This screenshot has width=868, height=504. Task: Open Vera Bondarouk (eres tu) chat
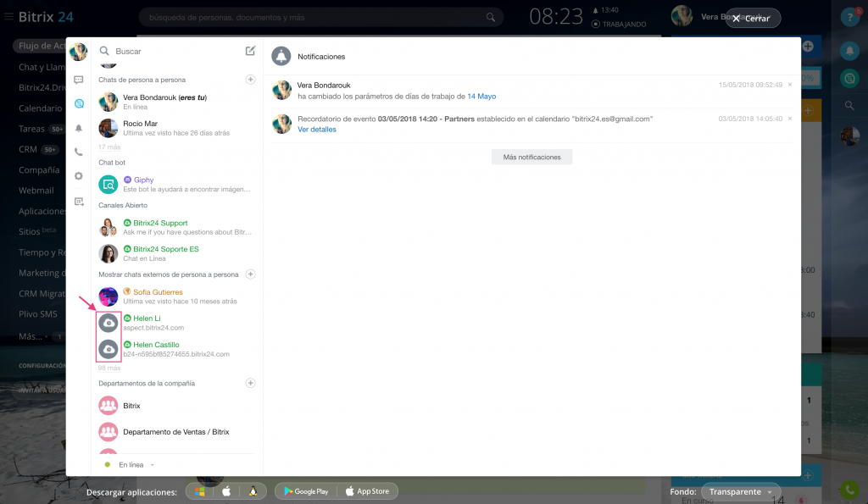[176, 102]
